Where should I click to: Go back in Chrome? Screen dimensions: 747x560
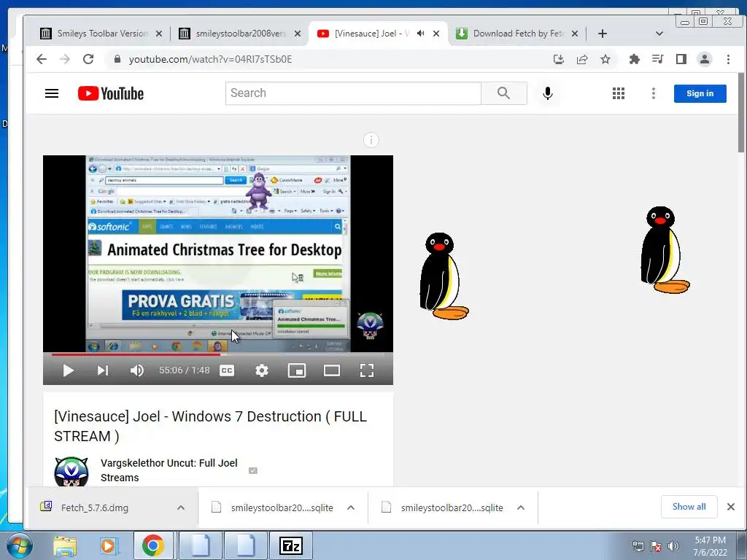(42, 59)
